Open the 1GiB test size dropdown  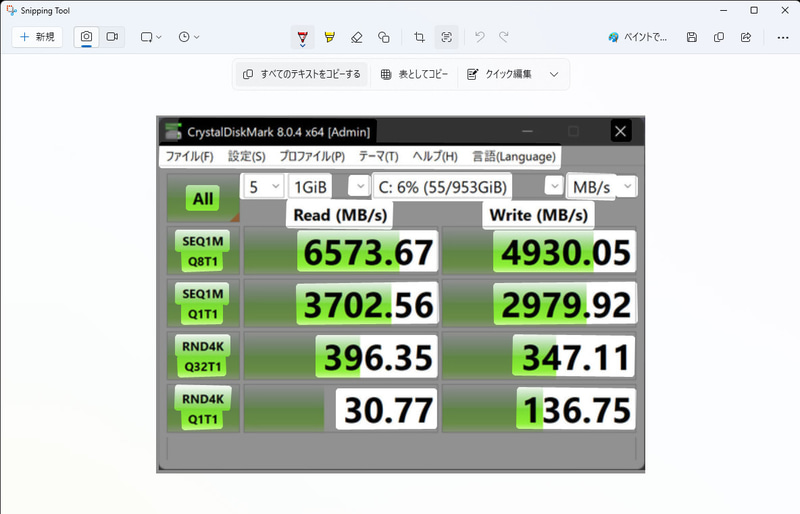click(329, 187)
